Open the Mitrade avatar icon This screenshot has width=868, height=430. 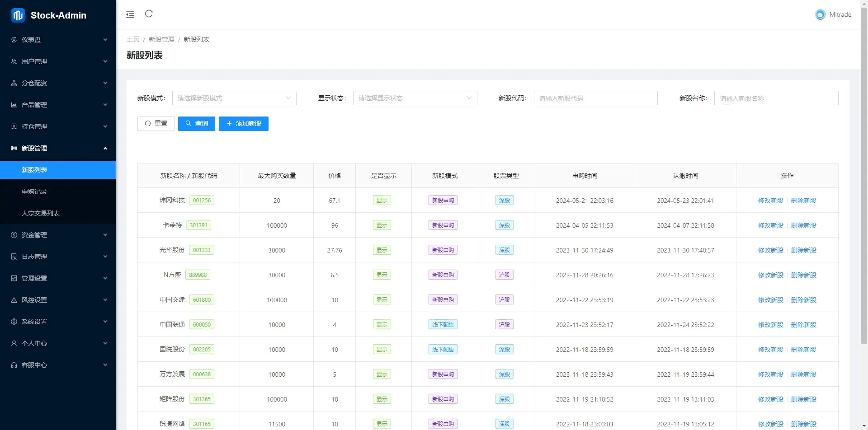(820, 14)
